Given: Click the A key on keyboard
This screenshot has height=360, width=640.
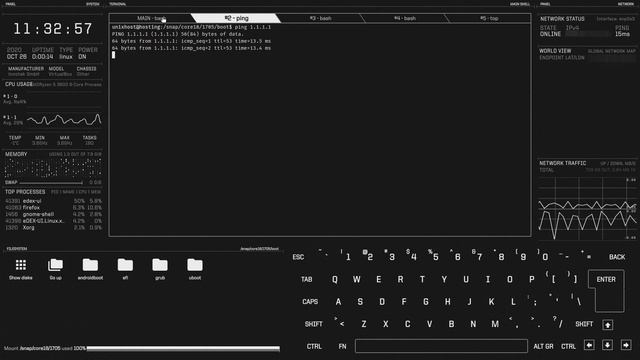Looking at the screenshot, I should (338, 302).
